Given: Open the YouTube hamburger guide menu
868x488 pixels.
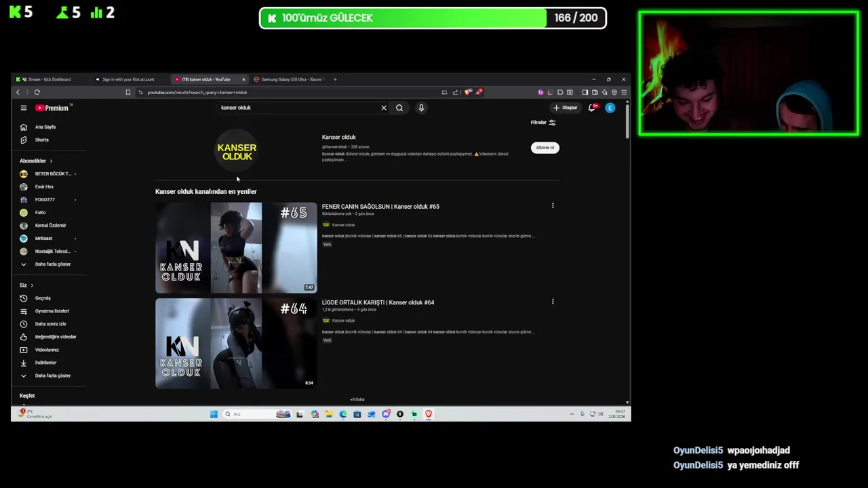Looking at the screenshot, I should (x=23, y=108).
